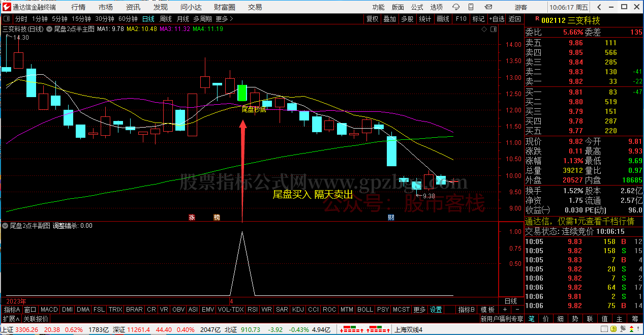Expand the 扩展 panel
The width and height of the screenshot is (644, 335).
[x=11, y=319]
